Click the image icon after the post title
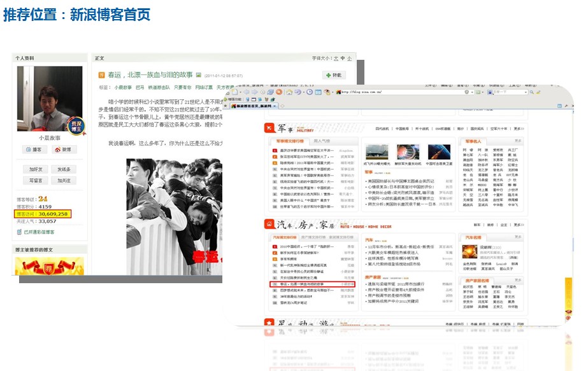 (199, 75)
